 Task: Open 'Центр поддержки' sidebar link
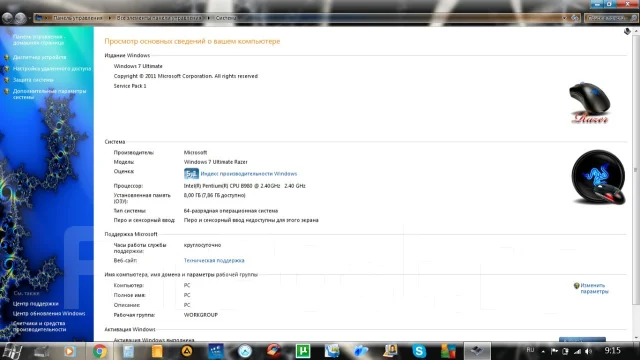36,304
